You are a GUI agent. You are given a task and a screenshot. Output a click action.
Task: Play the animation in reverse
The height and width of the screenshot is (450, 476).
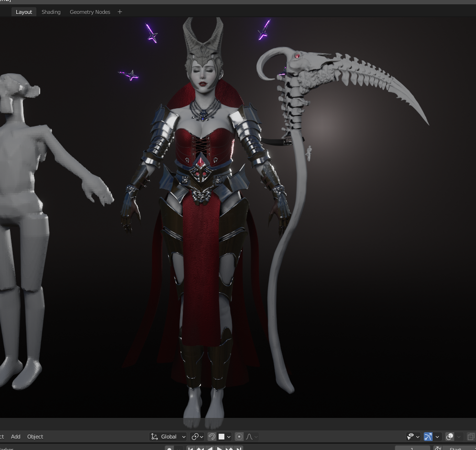click(x=210, y=449)
